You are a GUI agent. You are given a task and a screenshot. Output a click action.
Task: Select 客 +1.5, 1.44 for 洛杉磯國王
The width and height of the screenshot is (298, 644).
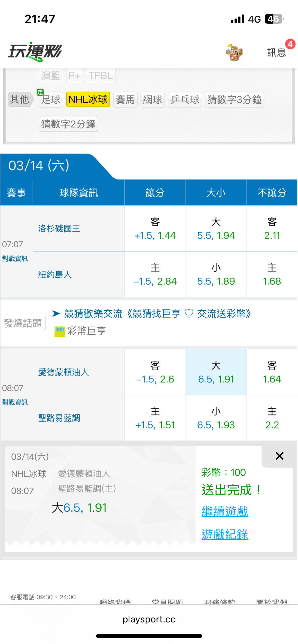coord(155,228)
